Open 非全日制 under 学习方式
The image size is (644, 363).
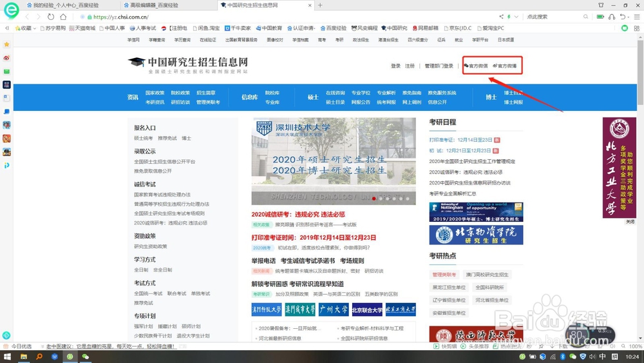coord(163,270)
